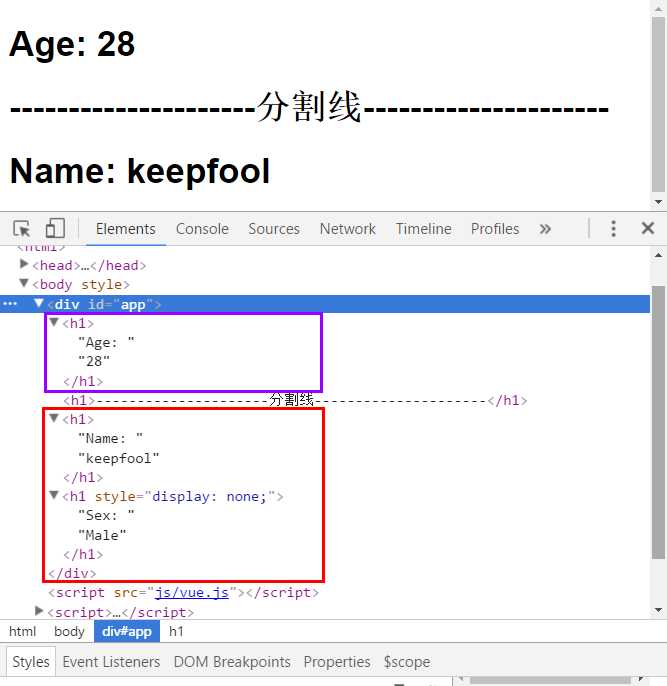Select the "keepfool" text node
667x686 pixels.
point(119,458)
